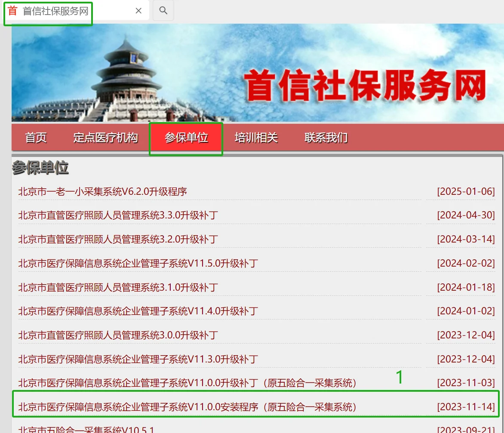This screenshot has height=433, width=504.
Task: Click 企业管理子系统V11.5.0升级补丁 link
Action: (x=138, y=263)
